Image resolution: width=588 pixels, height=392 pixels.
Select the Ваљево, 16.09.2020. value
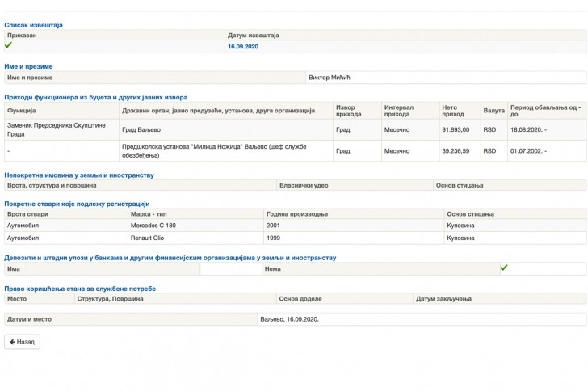289,319
